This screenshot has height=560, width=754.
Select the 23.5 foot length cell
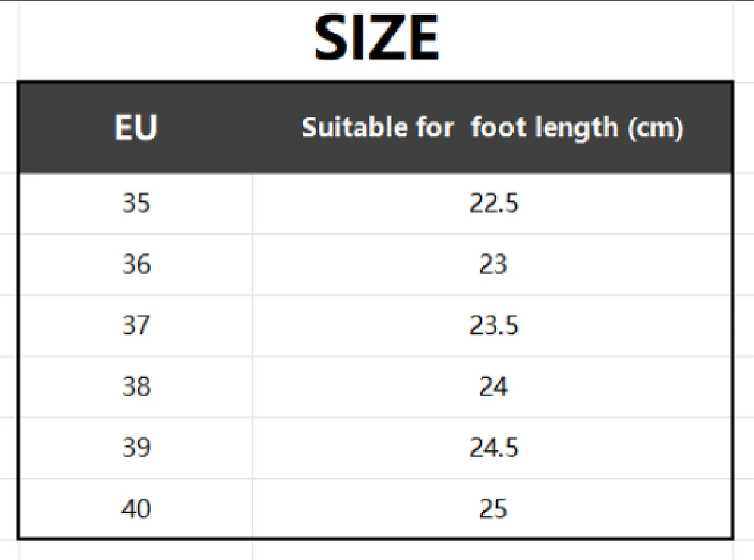(x=494, y=325)
